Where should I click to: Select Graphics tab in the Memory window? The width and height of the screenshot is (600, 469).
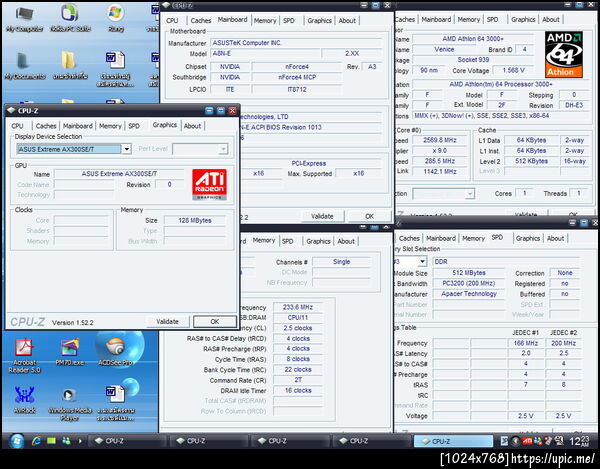[318, 241]
